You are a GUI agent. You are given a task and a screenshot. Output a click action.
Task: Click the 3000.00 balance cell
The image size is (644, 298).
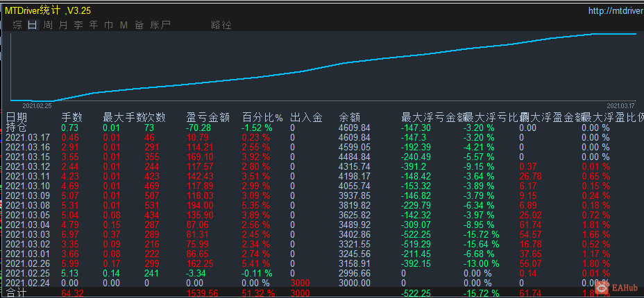click(355, 283)
